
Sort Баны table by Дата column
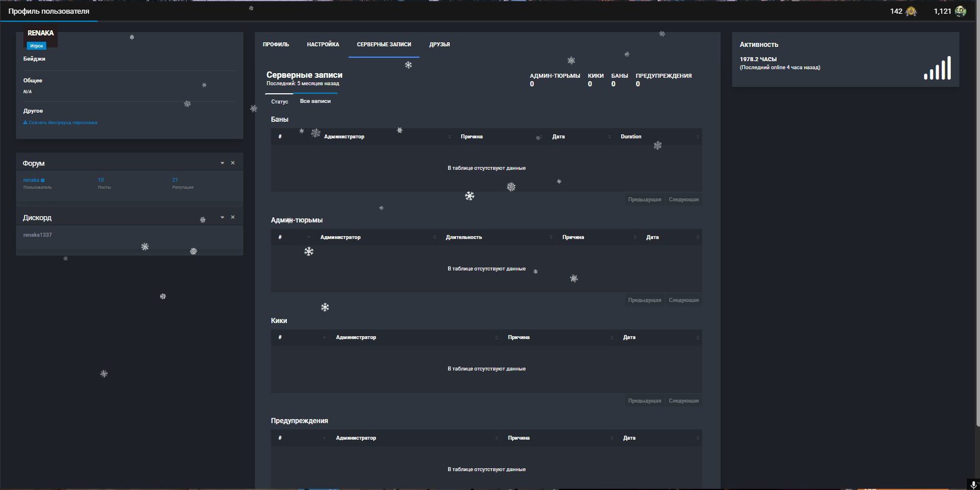(x=579, y=137)
